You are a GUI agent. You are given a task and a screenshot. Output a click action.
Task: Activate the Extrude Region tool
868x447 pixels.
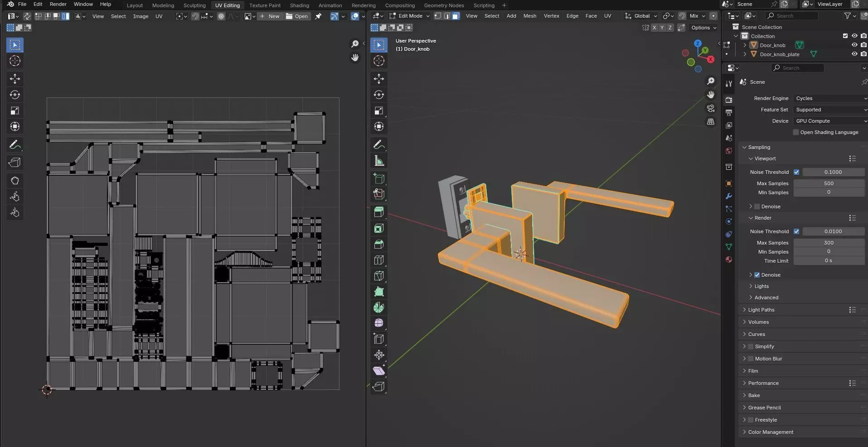[x=379, y=212]
